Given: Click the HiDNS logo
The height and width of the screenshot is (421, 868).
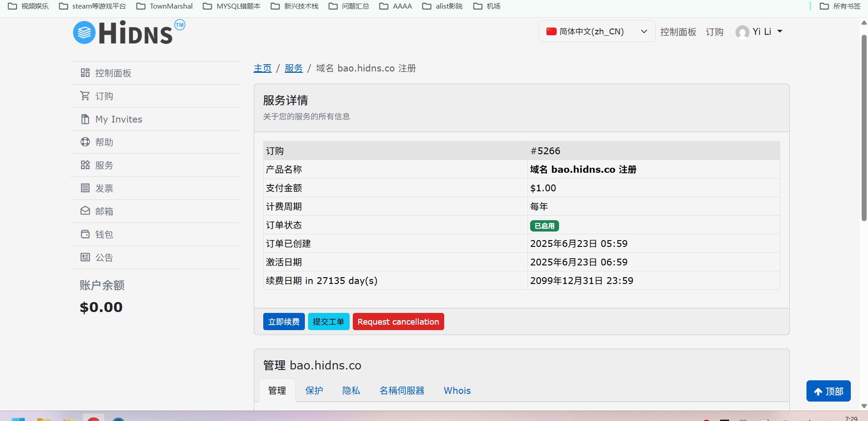Looking at the screenshot, I should [128, 32].
